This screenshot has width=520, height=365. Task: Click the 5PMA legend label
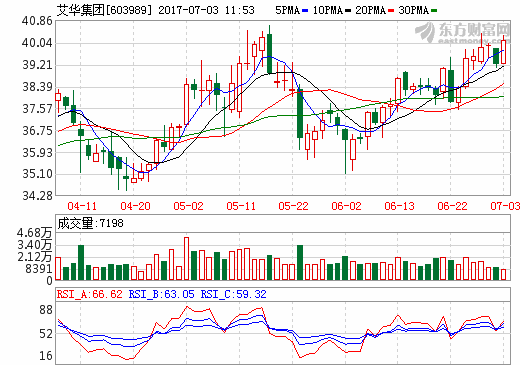288,10
